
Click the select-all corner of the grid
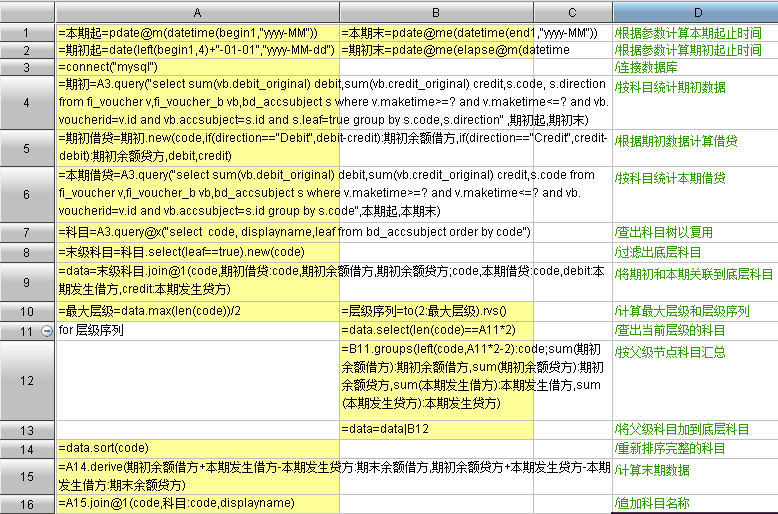(27, 12)
